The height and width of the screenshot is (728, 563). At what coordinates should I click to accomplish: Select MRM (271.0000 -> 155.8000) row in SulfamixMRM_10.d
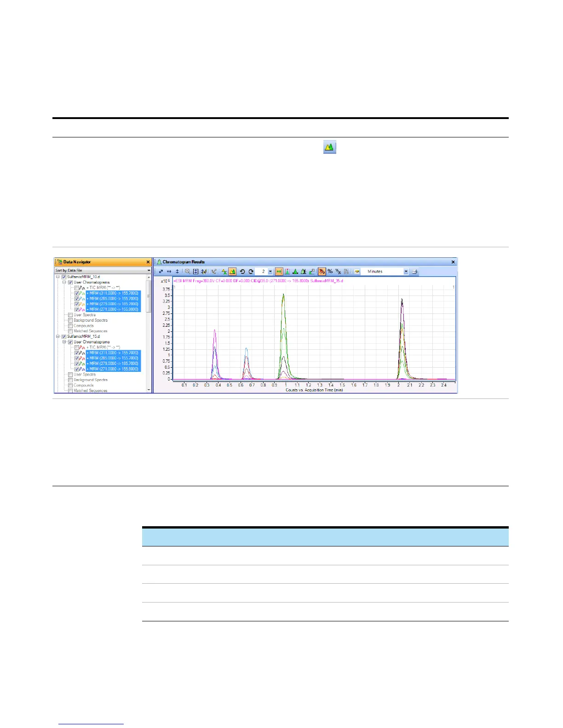click(x=113, y=309)
